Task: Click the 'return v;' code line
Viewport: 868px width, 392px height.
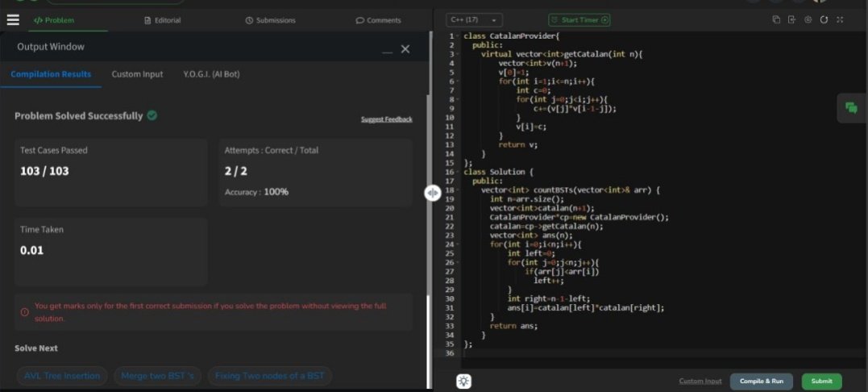Action: pos(518,145)
